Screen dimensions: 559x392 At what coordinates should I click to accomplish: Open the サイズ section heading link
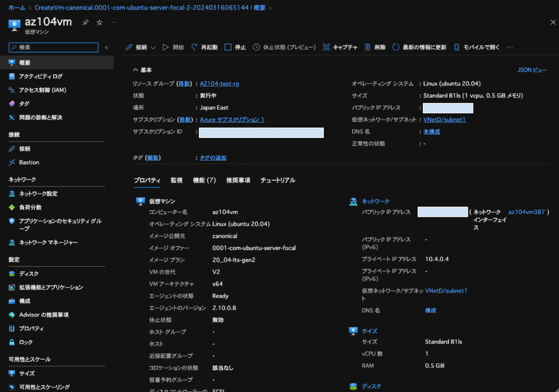[369, 331]
